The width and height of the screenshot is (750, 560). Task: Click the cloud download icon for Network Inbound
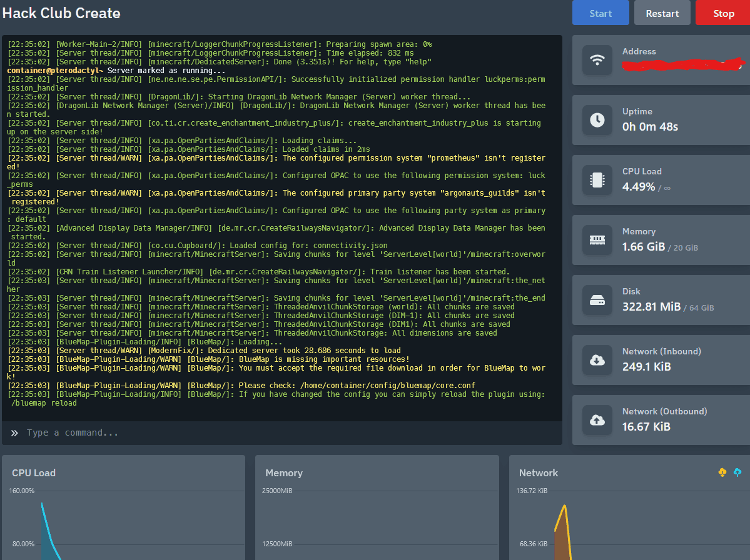tap(597, 360)
